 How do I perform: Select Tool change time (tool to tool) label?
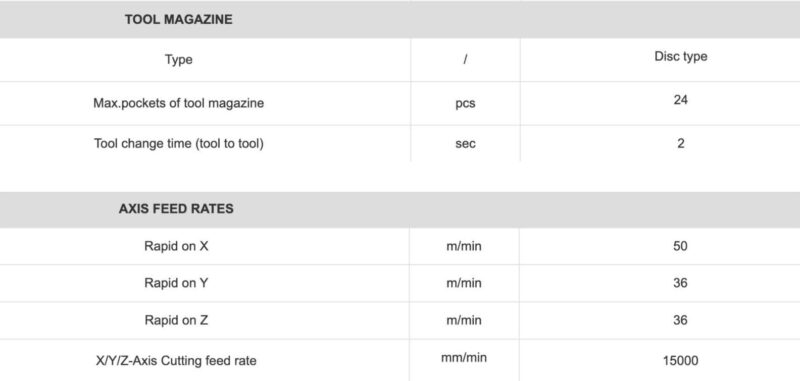[x=179, y=143]
